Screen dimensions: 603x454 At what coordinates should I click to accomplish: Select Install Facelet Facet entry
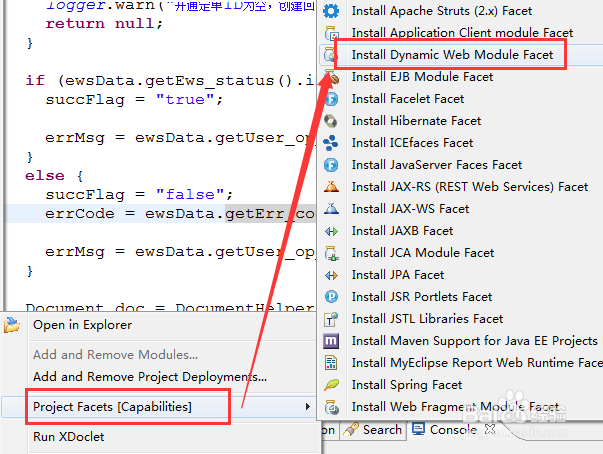tap(408, 99)
